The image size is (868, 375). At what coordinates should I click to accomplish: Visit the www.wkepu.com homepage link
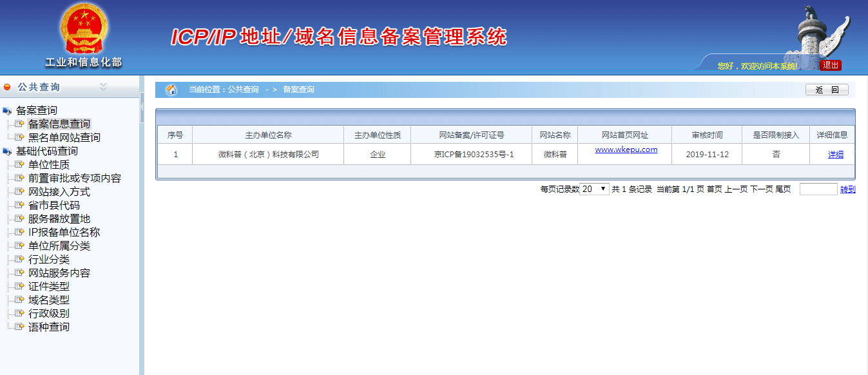[624, 149]
